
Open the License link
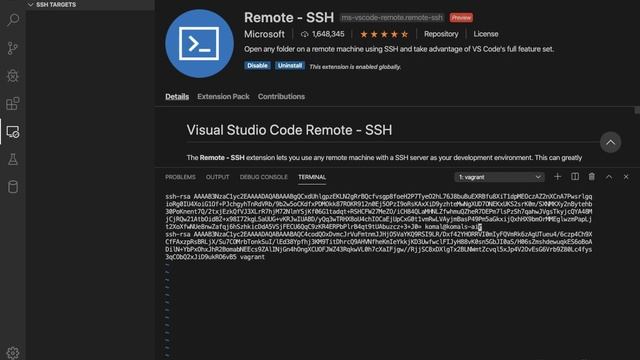486,34
